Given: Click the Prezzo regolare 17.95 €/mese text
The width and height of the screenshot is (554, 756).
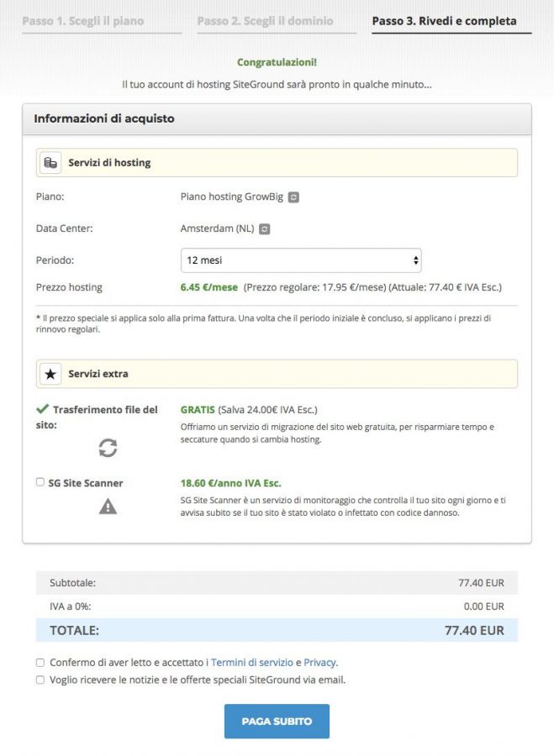Looking at the screenshot, I should coord(314,287).
